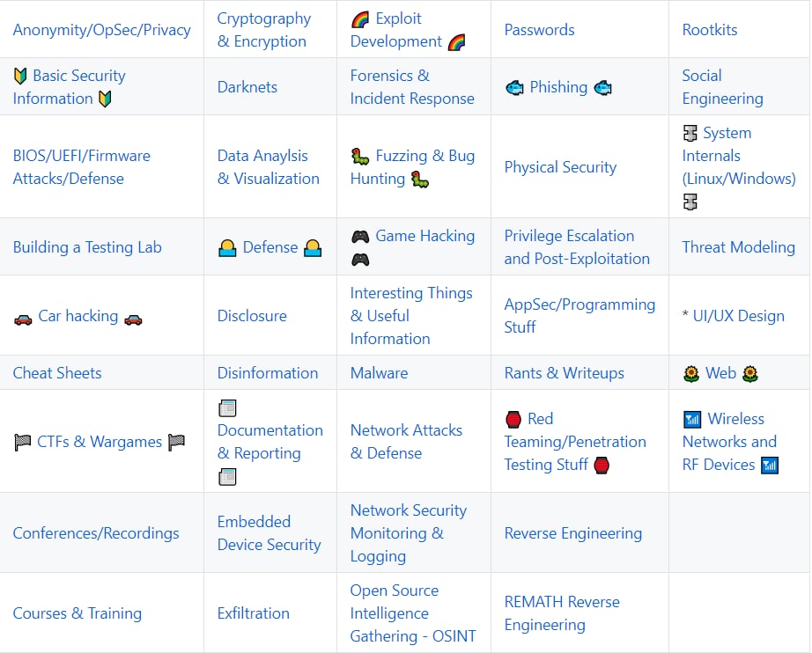Open the Darknets link
The width and height of the screenshot is (812, 653).
point(247,87)
